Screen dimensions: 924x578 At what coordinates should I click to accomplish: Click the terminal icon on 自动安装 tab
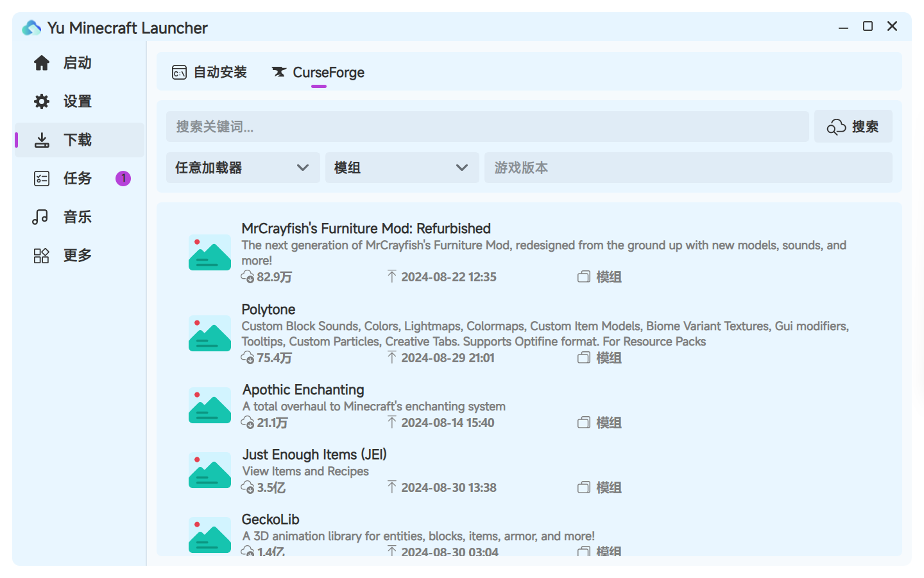point(180,73)
